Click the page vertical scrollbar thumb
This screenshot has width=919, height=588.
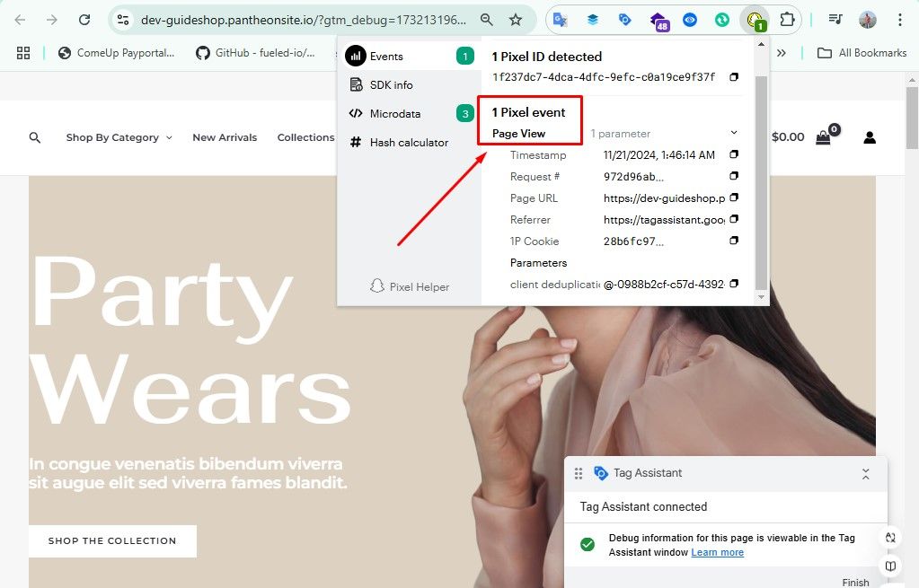912,117
